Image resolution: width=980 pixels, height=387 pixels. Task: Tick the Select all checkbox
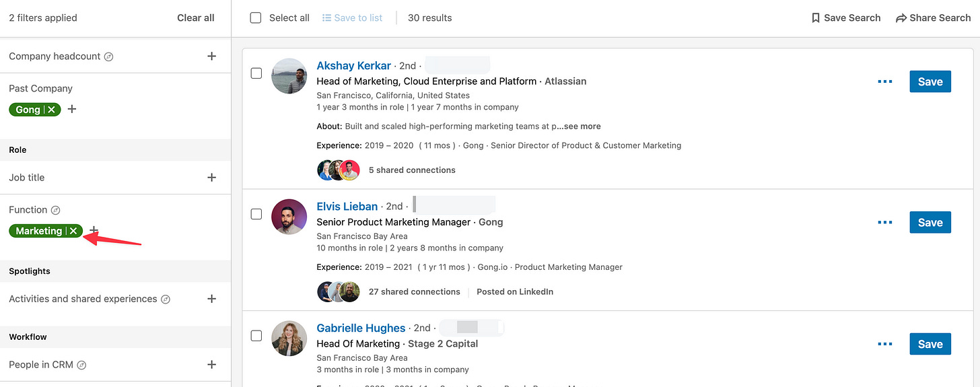click(256, 18)
